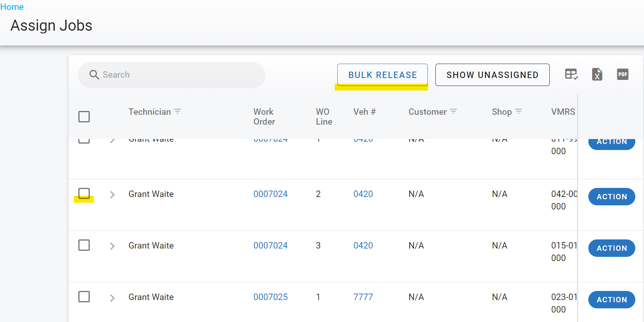The width and height of the screenshot is (644, 322).
Task: Expand the row for WO 0007024 line 3
Action: (112, 246)
